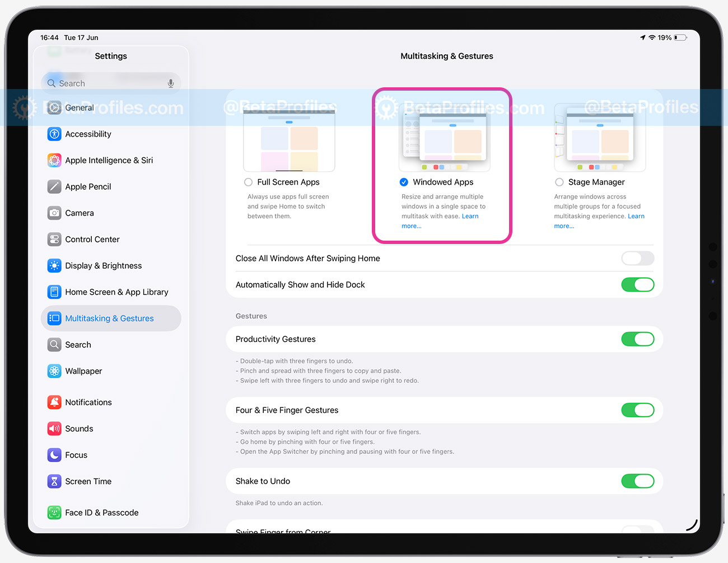
Task: Select the Notifications settings row
Action: coord(111,402)
